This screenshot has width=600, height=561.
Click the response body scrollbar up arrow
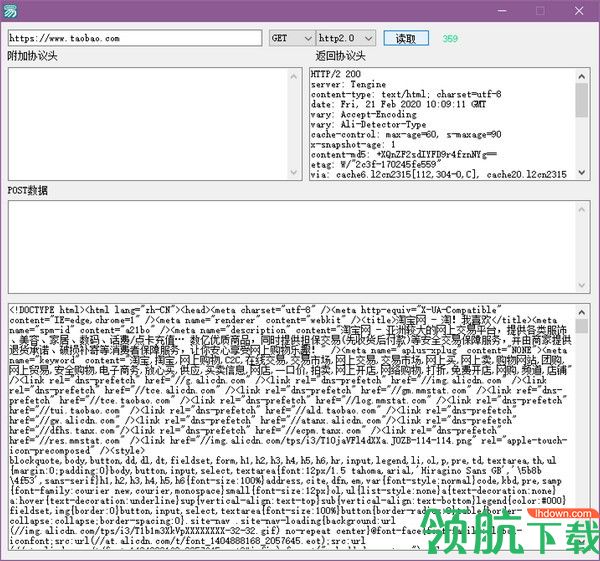point(582,313)
